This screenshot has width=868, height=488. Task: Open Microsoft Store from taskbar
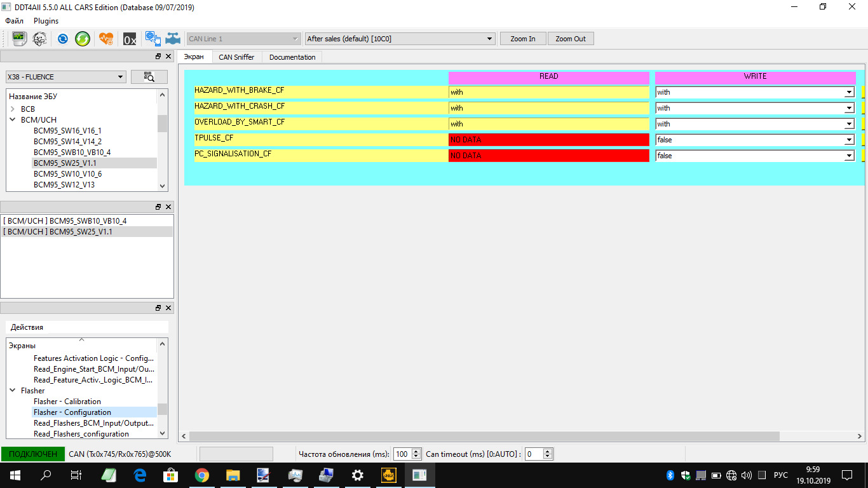click(x=171, y=475)
